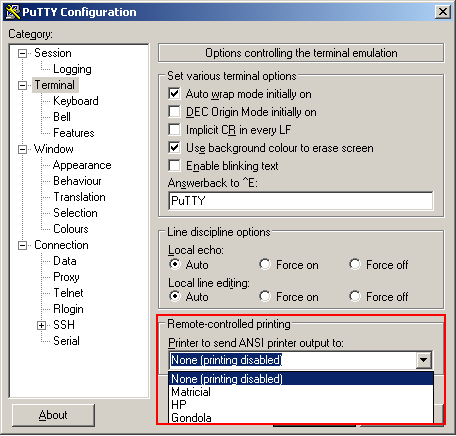Select Force off for Local line editing
Screen dimensions: 456x436
coord(355,296)
